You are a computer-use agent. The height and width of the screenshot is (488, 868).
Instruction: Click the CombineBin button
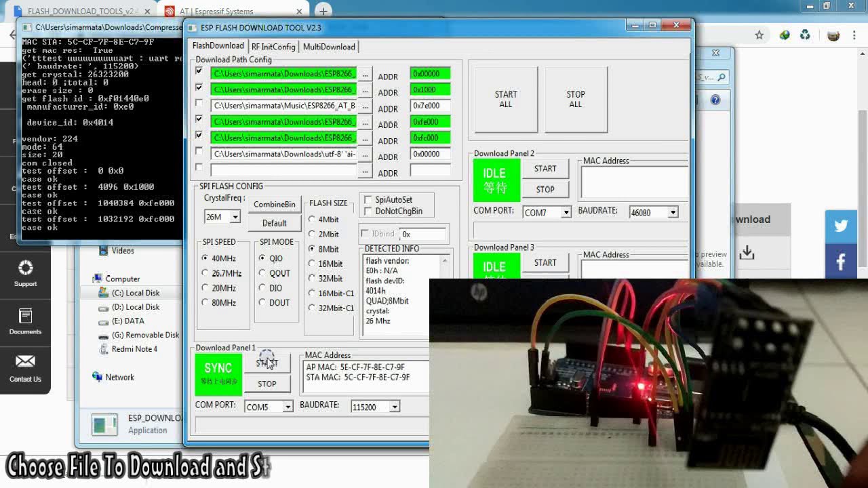274,205
